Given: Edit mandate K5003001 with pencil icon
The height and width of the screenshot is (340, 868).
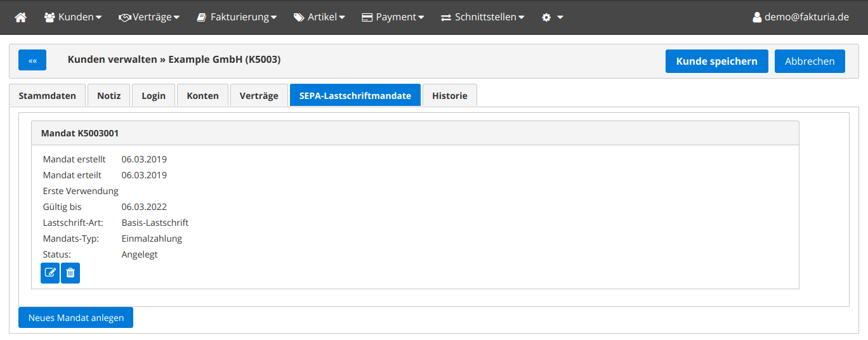Looking at the screenshot, I should pyautogui.click(x=50, y=273).
